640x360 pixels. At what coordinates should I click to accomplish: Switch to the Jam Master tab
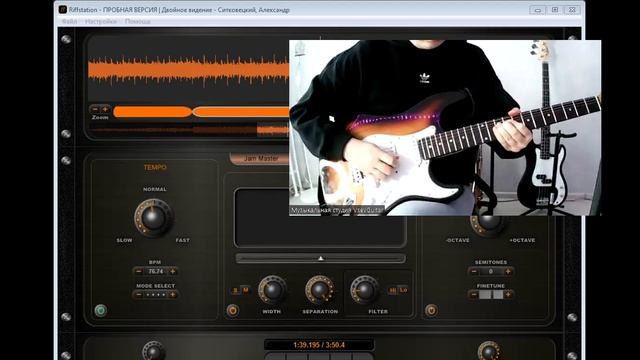point(260,158)
